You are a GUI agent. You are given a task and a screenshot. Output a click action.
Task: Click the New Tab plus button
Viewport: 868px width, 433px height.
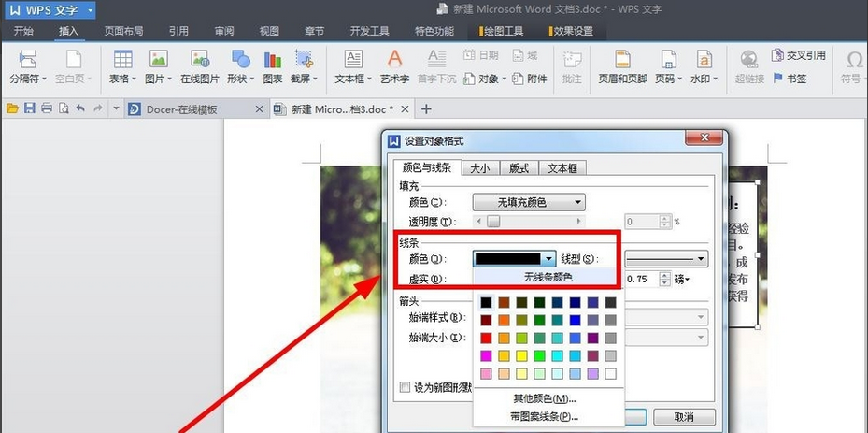427,109
